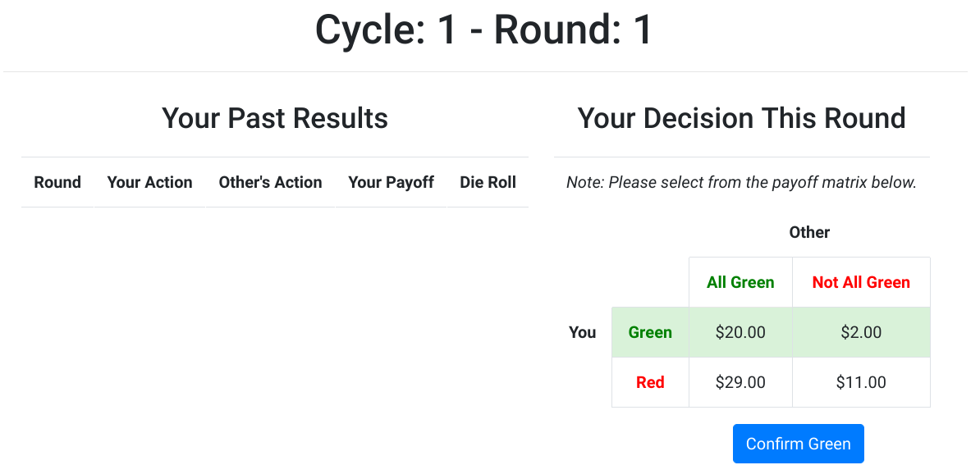The height and width of the screenshot is (465, 980).
Task: Click the Your Action column header
Action: pyautogui.click(x=149, y=182)
